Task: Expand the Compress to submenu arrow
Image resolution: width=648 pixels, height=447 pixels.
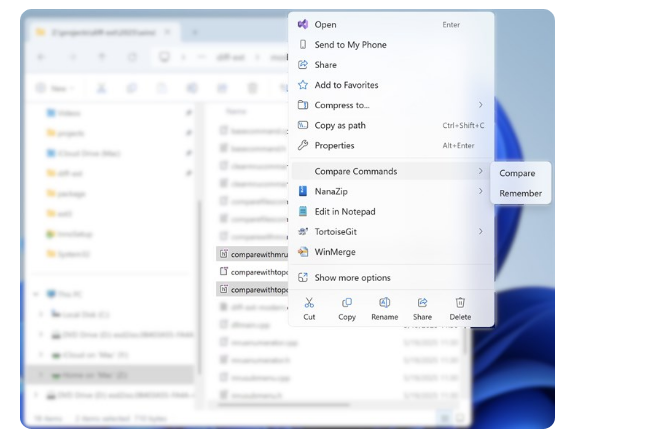Action: click(x=480, y=105)
